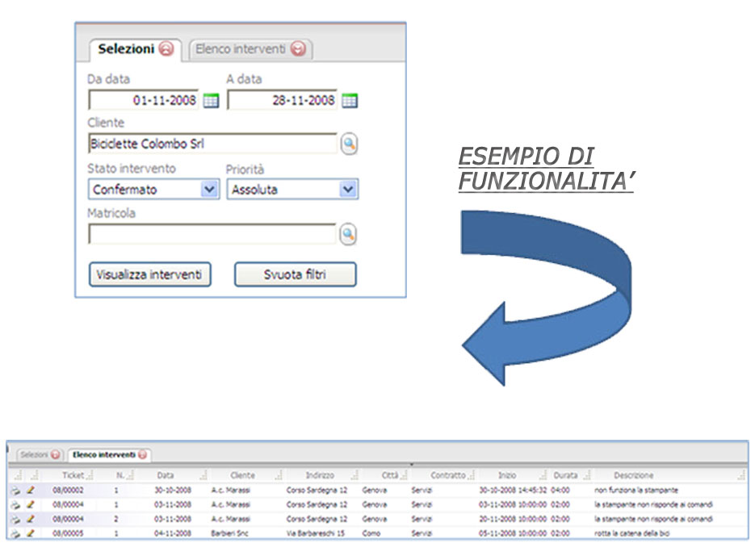Select ticket number cell '08/00002'

[x=68, y=491]
